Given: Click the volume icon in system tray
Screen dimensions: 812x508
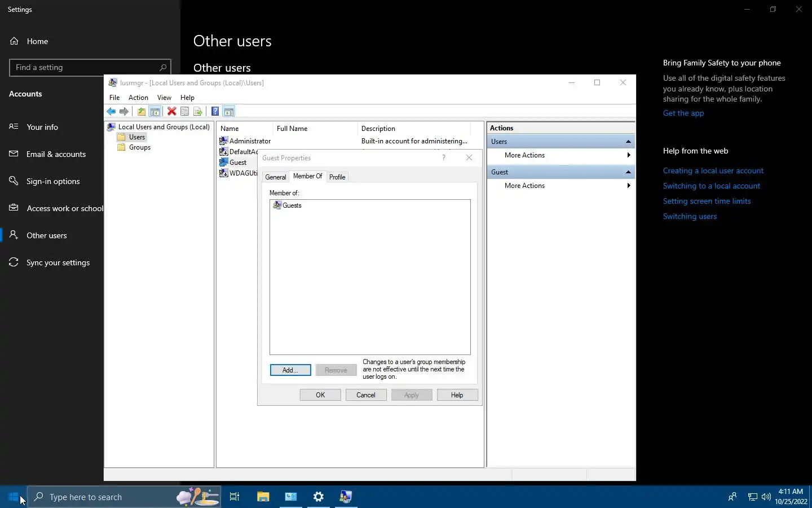Looking at the screenshot, I should 766,497.
